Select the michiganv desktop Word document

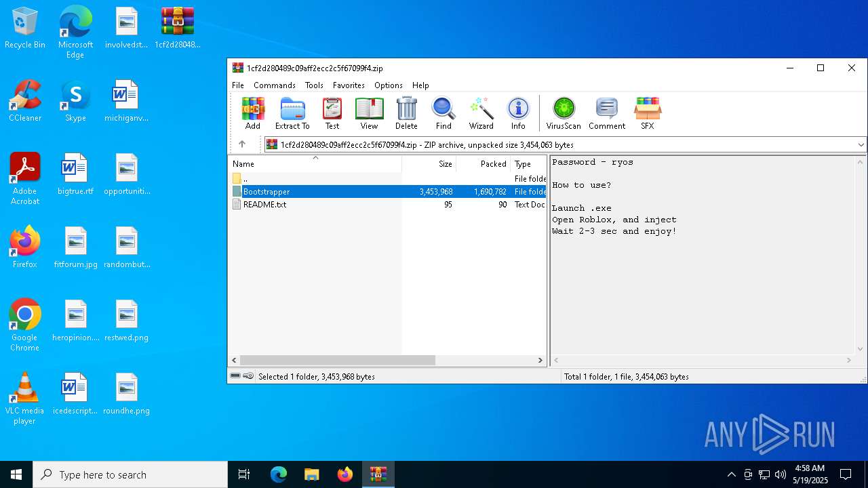click(127, 102)
